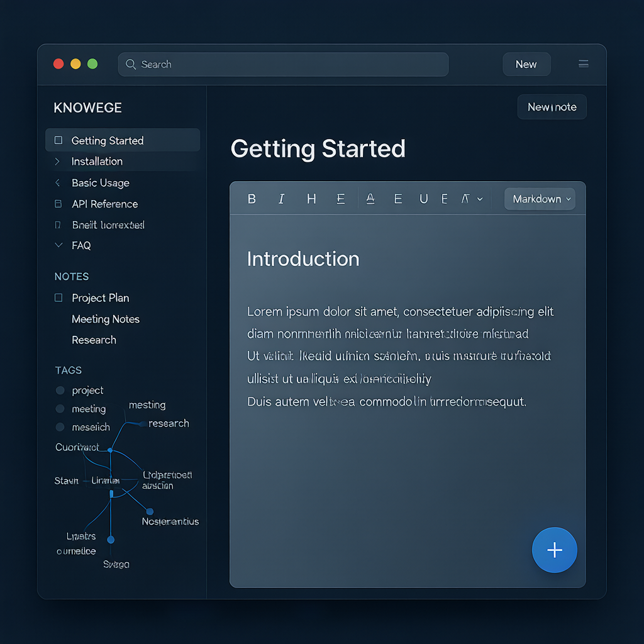Toggle the Project Plan checkbox

58,297
